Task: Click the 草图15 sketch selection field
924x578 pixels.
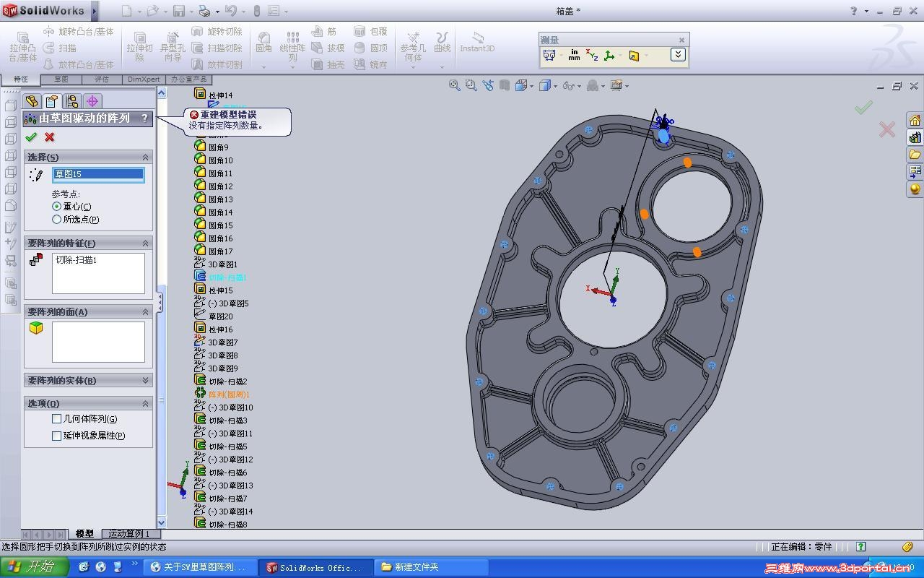Action: [x=98, y=174]
